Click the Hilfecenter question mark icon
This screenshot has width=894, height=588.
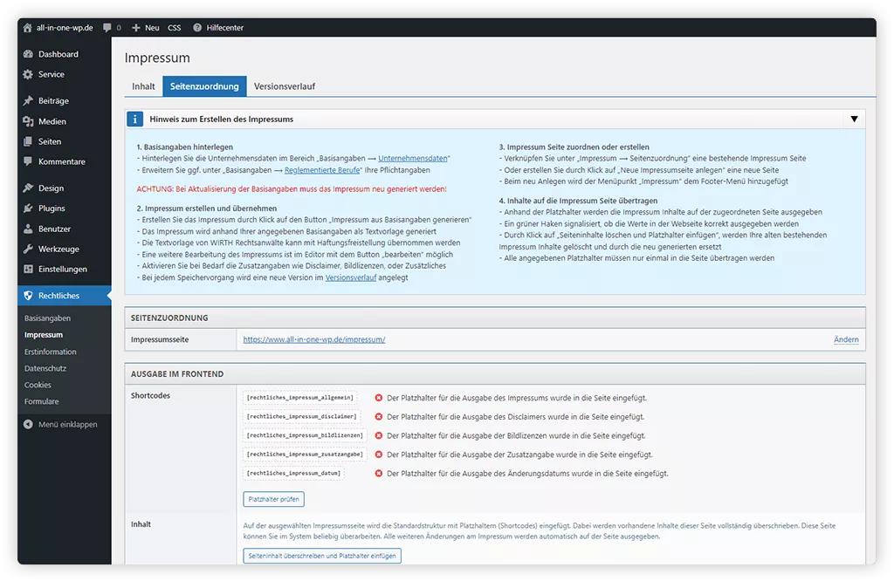[x=197, y=28]
